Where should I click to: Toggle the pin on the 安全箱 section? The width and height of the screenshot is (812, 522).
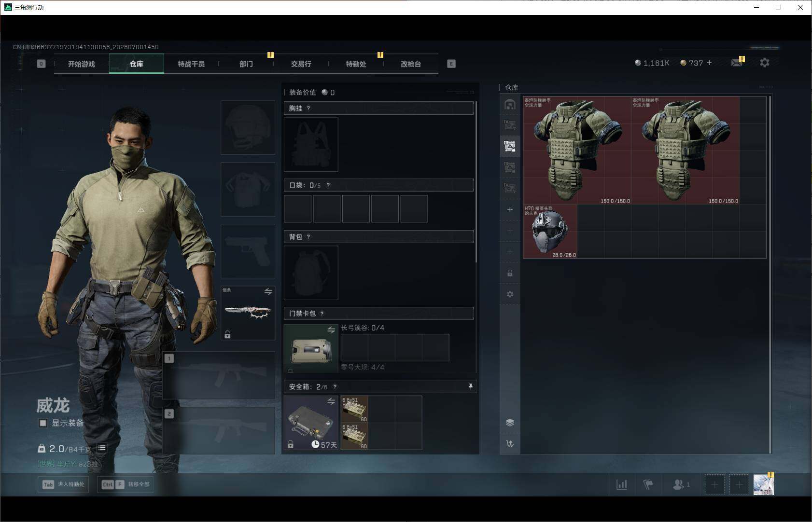point(471,386)
